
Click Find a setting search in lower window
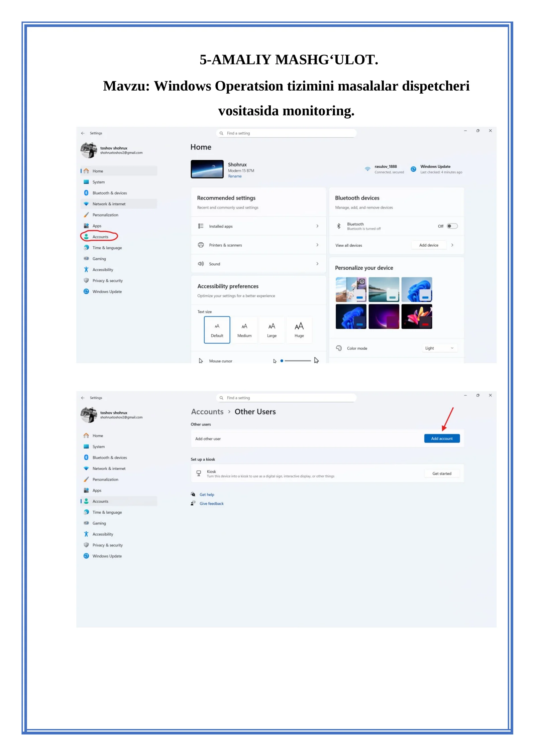click(x=286, y=398)
